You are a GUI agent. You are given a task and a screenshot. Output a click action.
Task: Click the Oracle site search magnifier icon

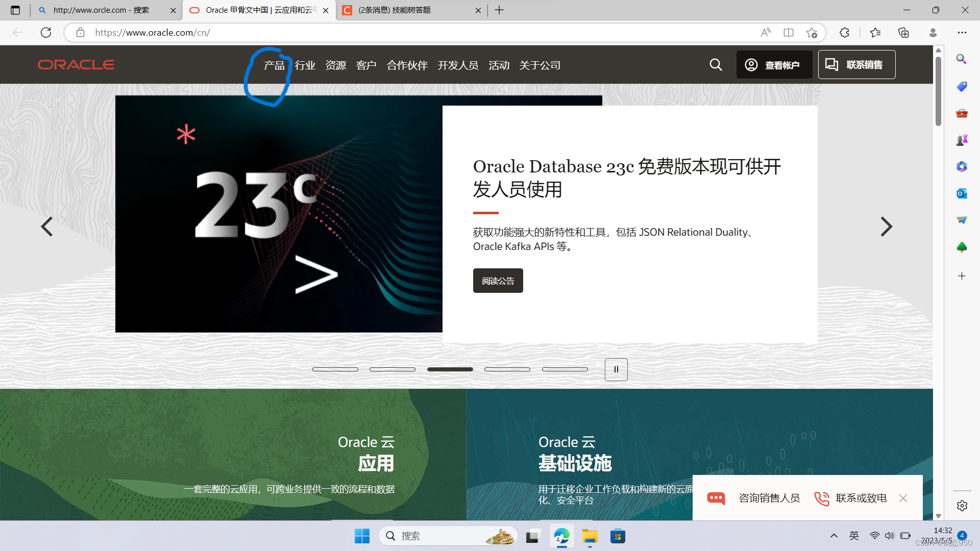(x=716, y=65)
